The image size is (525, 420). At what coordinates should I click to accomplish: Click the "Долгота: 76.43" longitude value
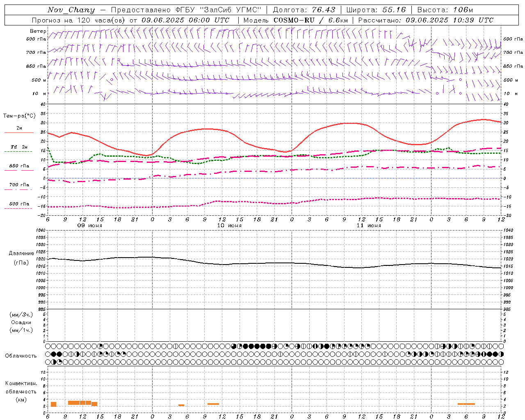coord(304,10)
